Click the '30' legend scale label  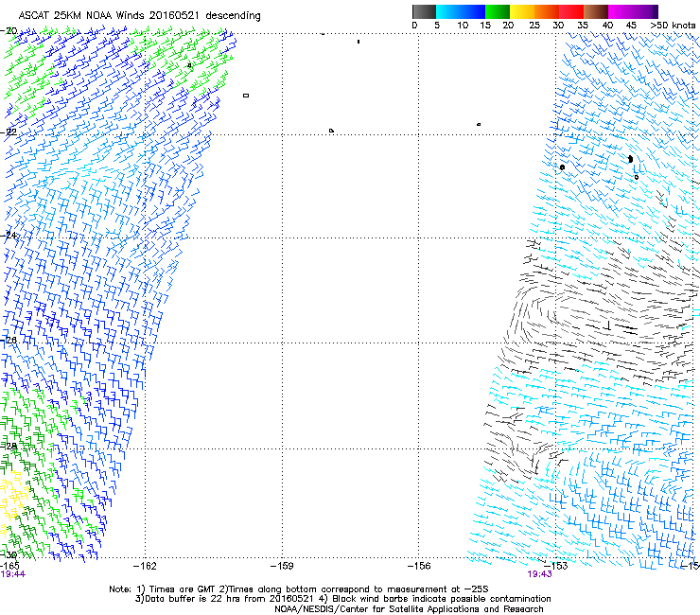558,26
